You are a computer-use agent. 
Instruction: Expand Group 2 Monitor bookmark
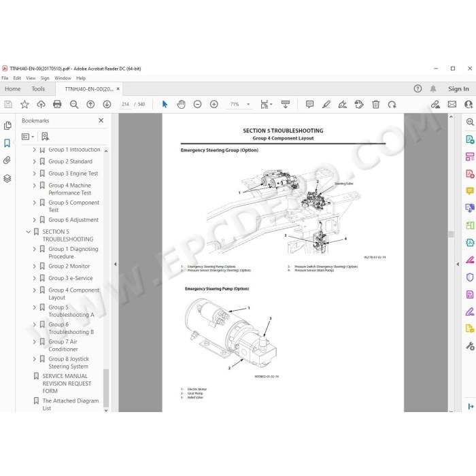point(34,267)
